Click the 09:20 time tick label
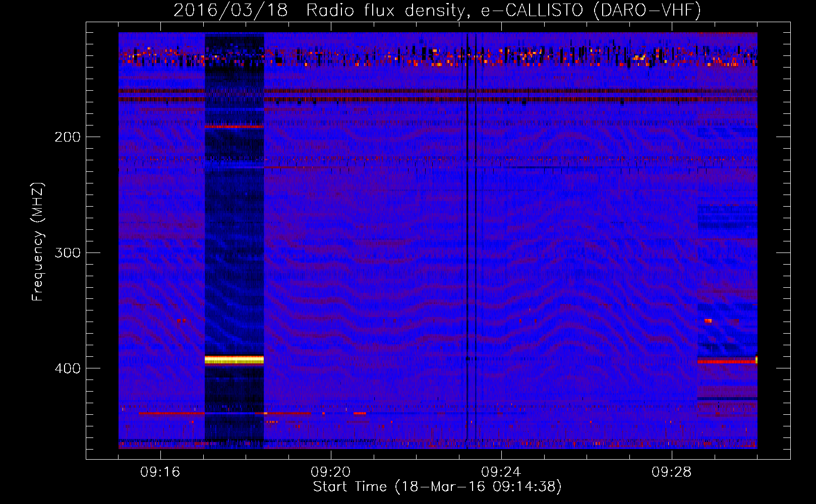The height and width of the screenshot is (504, 816). 331,472
